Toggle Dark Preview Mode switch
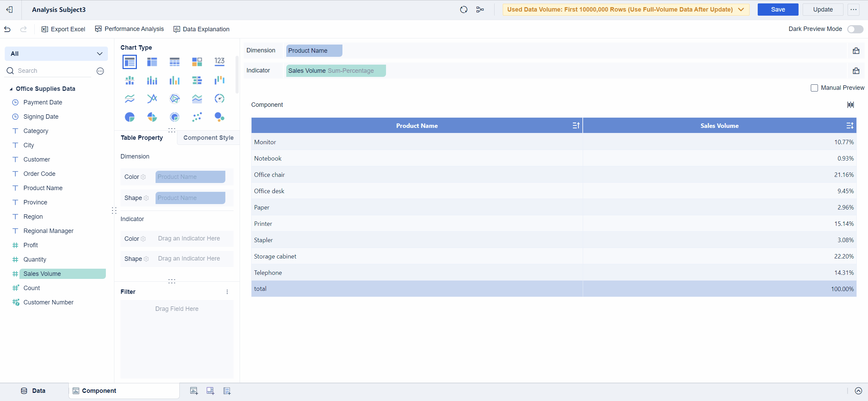Viewport: 868px width, 401px height. [x=855, y=29]
